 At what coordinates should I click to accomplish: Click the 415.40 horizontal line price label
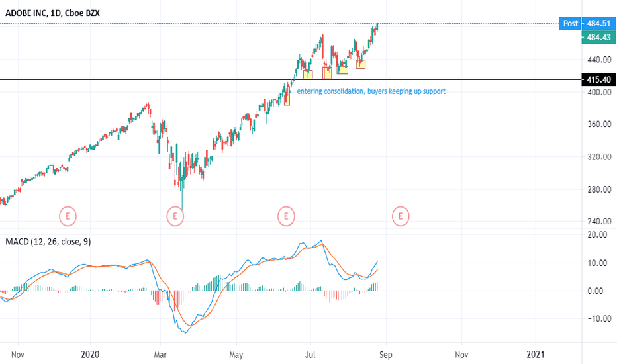coord(598,79)
